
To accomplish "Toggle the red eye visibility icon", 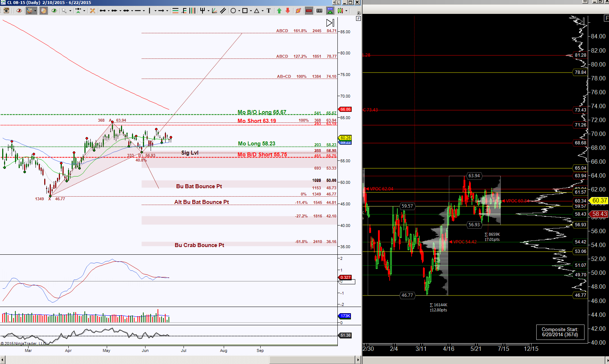I will click(19, 11).
